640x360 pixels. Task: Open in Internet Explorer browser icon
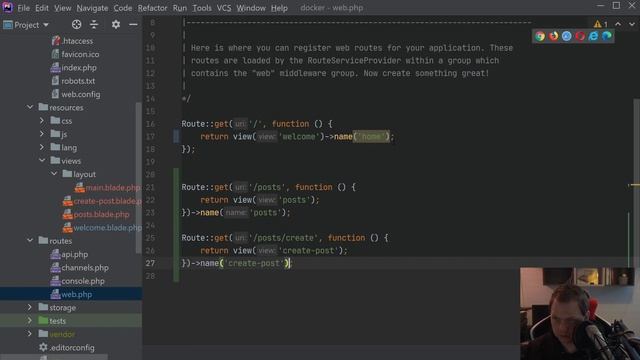pyautogui.click(x=593, y=36)
